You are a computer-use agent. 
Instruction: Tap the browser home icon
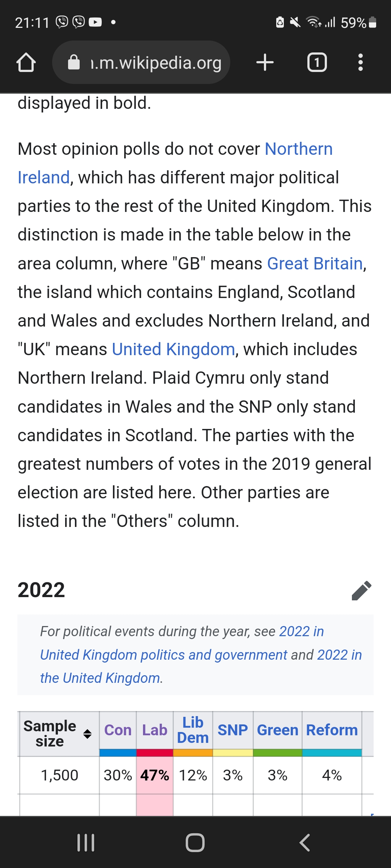click(26, 63)
